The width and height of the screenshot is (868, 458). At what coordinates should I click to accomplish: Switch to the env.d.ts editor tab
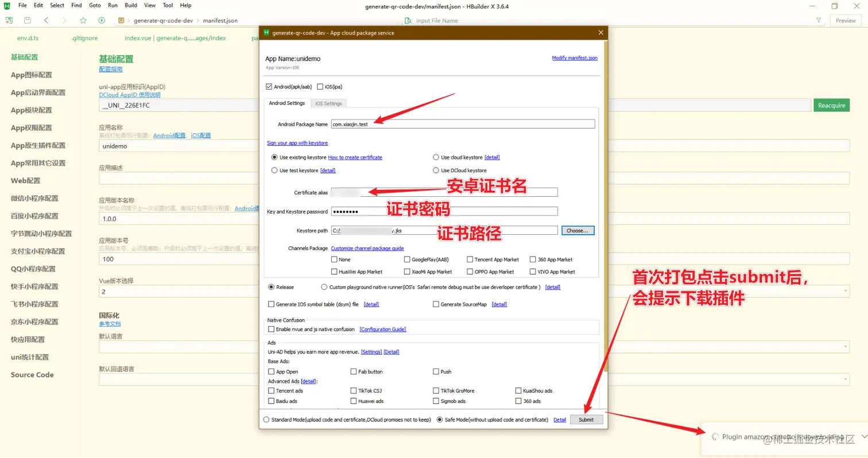(28, 38)
